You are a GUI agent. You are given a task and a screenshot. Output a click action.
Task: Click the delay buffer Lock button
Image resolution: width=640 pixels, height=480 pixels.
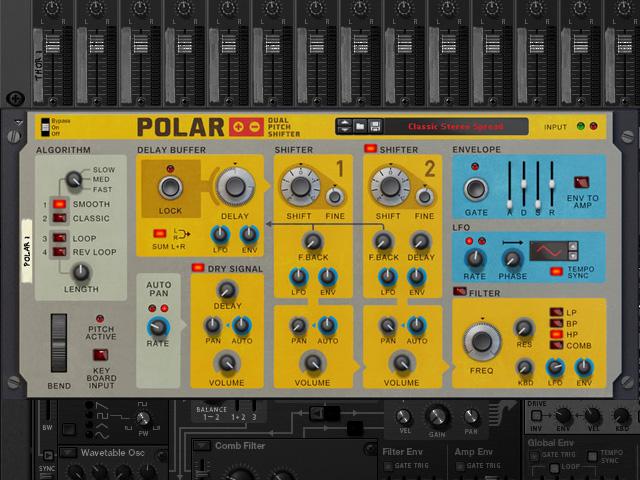click(x=170, y=188)
